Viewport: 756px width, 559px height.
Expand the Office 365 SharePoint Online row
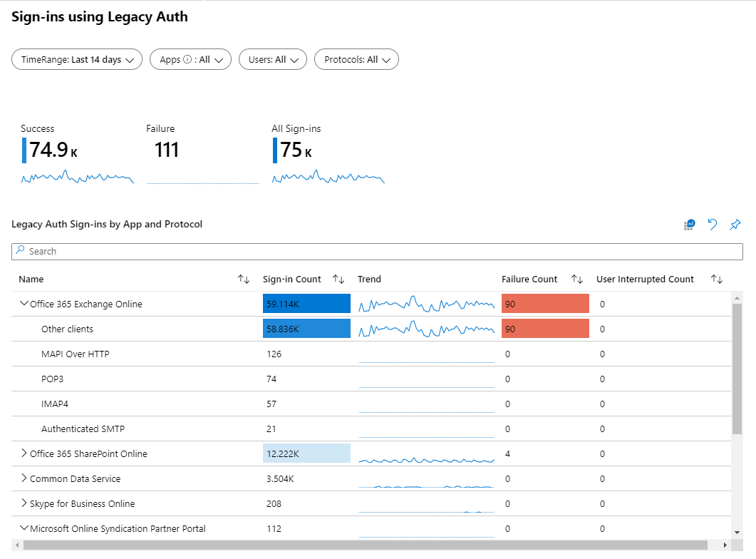pos(24,453)
